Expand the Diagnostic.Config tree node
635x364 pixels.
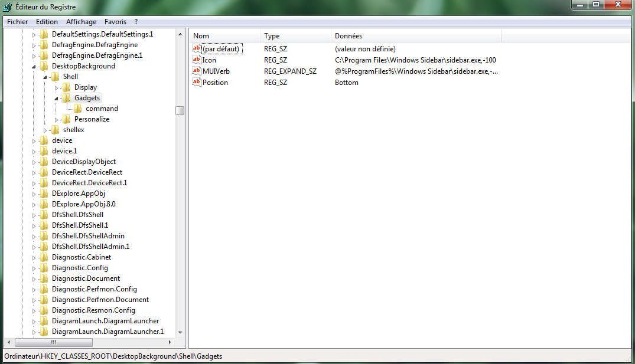[x=34, y=268]
